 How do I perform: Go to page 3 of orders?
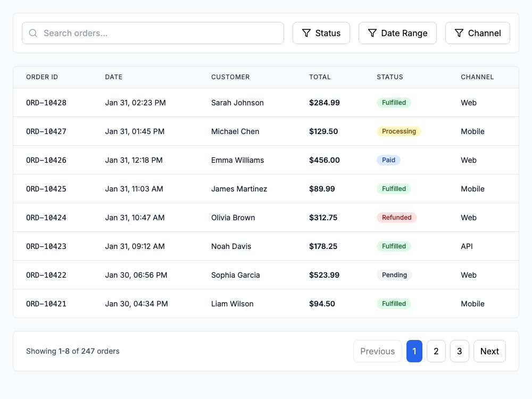pyautogui.click(x=460, y=351)
